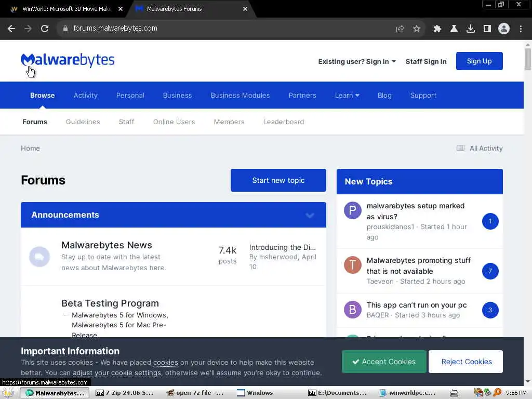
Task: Click the Home breadcrumb link
Action: click(30, 148)
